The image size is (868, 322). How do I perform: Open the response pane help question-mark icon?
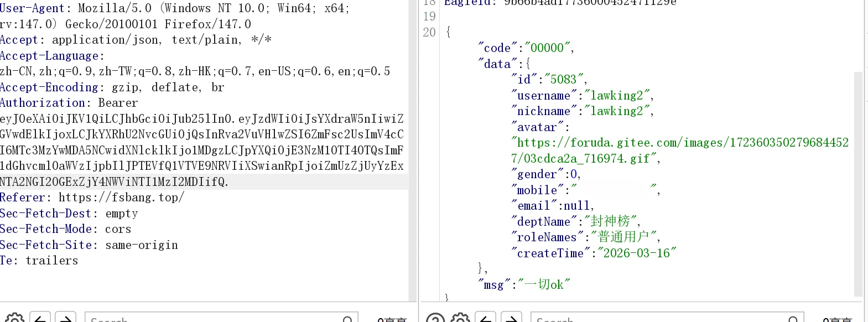pyautogui.click(x=435, y=318)
